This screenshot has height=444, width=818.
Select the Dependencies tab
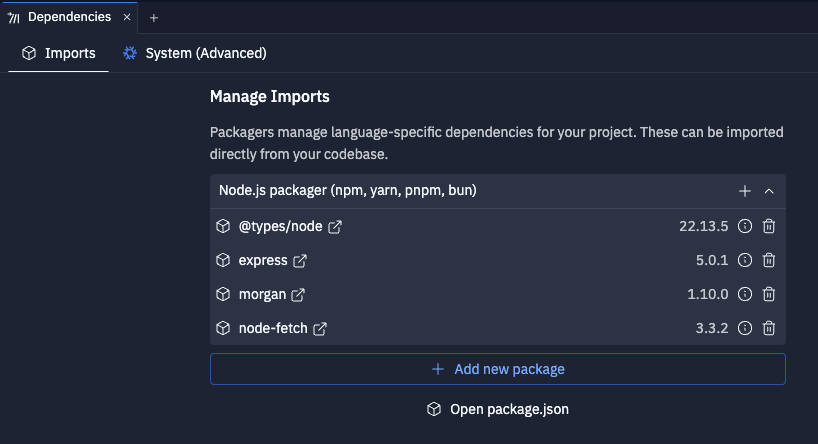coord(69,17)
